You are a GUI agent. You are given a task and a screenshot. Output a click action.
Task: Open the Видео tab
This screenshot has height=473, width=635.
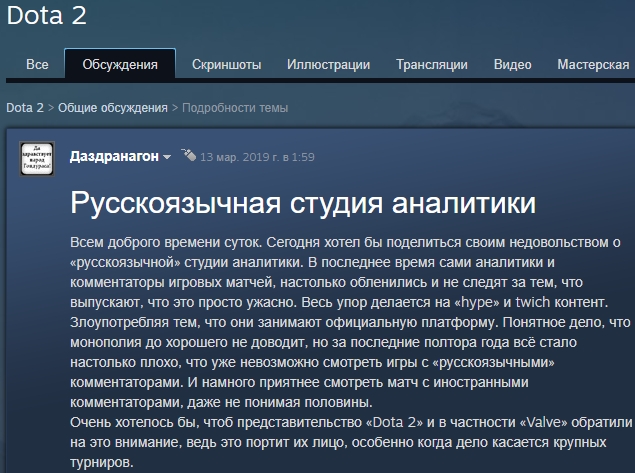[x=512, y=64]
